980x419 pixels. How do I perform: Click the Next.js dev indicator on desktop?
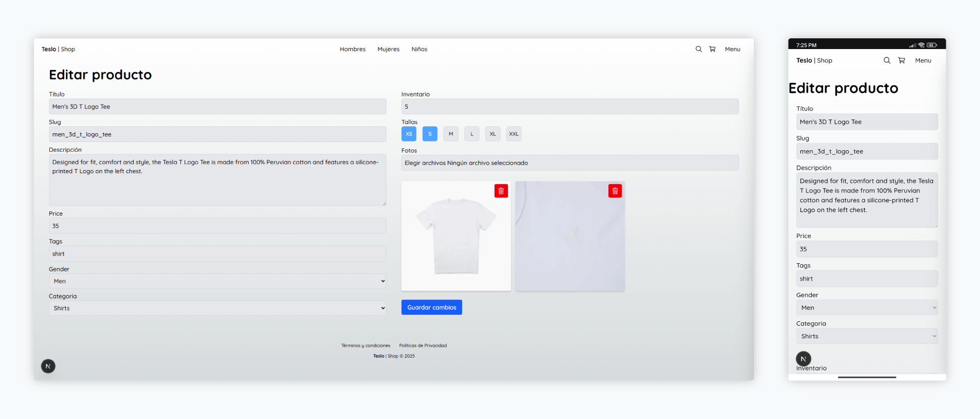(x=48, y=366)
